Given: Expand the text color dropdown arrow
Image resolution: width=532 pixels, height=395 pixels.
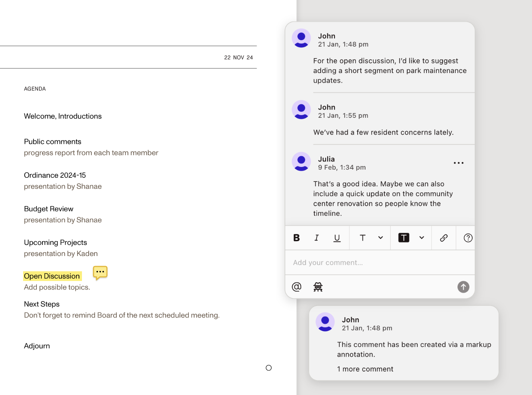Looking at the screenshot, I should point(380,238).
